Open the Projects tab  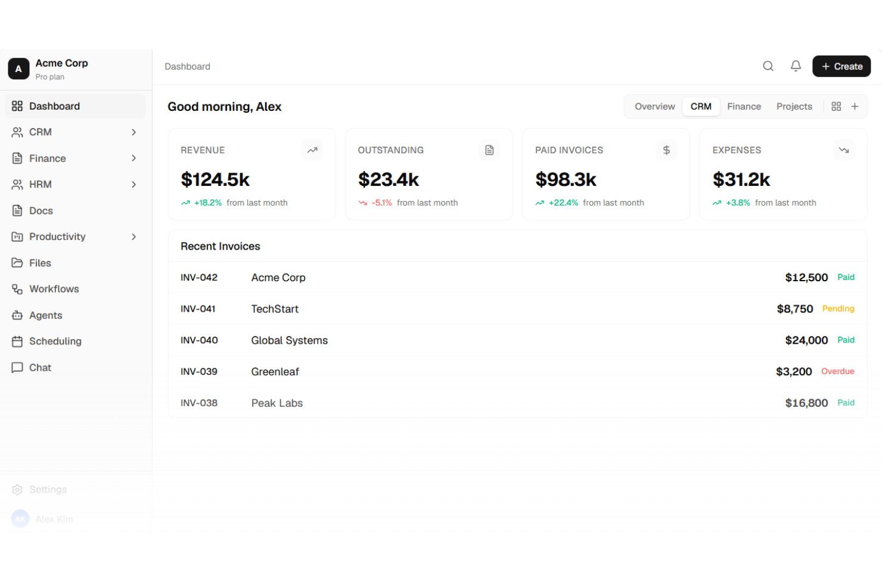[794, 107]
